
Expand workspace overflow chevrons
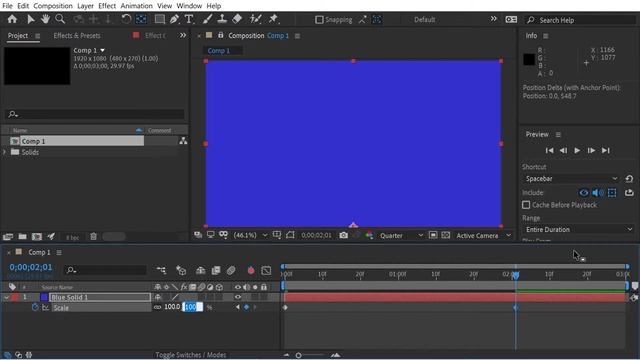pyautogui.click(x=493, y=19)
